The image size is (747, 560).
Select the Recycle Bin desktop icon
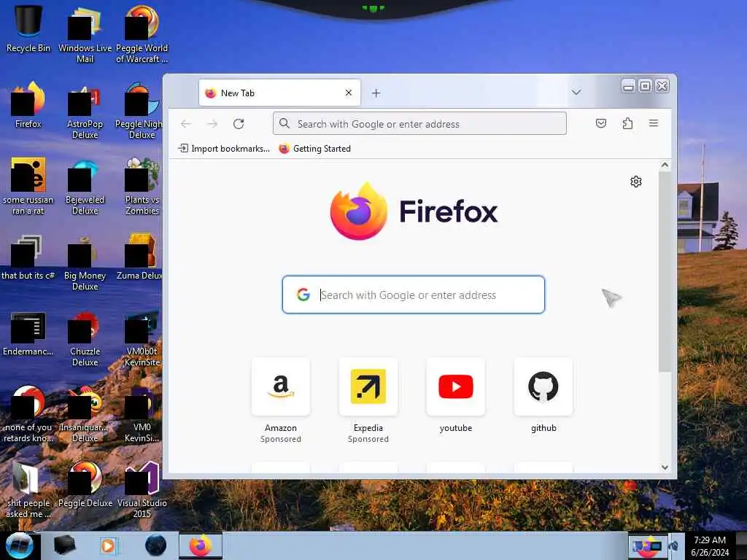(28, 28)
